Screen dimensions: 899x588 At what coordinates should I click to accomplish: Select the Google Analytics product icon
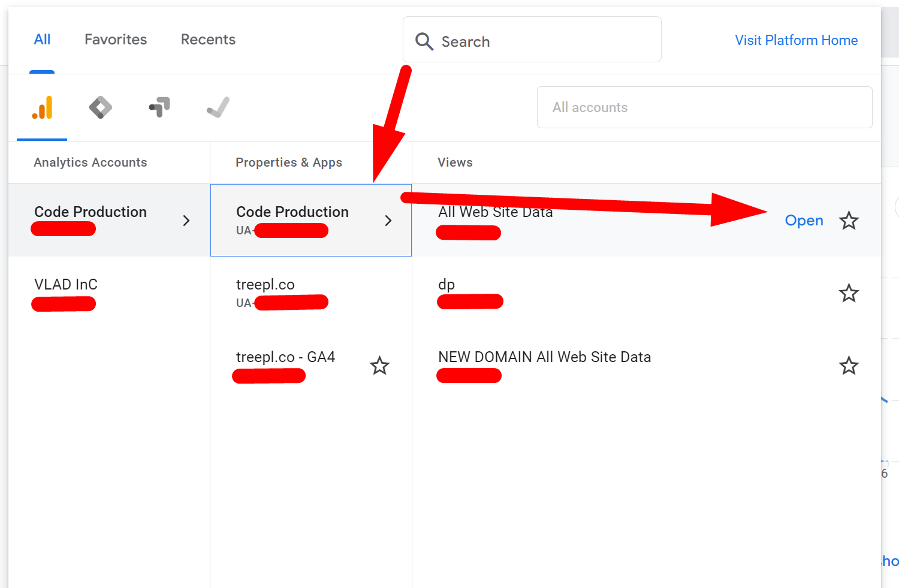pos(42,108)
